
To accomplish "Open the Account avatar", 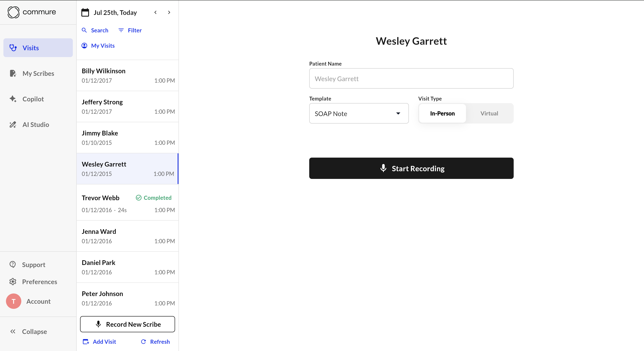I will (13, 301).
